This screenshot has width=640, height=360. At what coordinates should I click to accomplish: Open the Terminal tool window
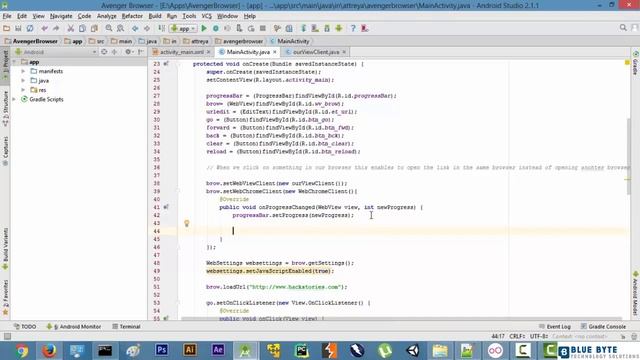(127, 327)
